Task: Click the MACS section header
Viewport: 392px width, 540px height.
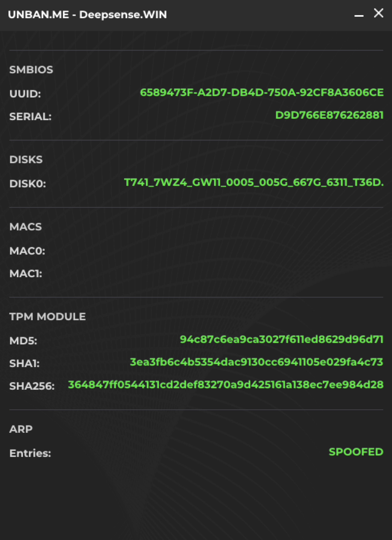Action: (x=26, y=227)
